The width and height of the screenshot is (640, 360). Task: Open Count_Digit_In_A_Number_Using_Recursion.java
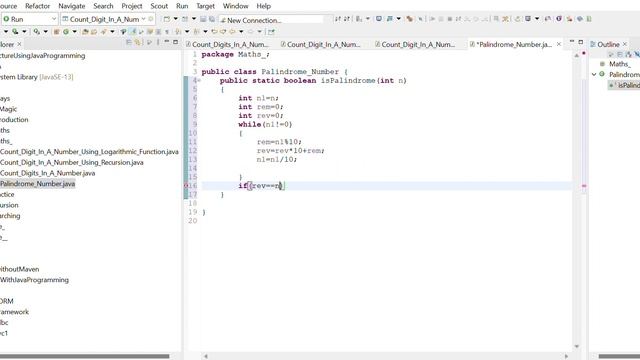point(71,162)
